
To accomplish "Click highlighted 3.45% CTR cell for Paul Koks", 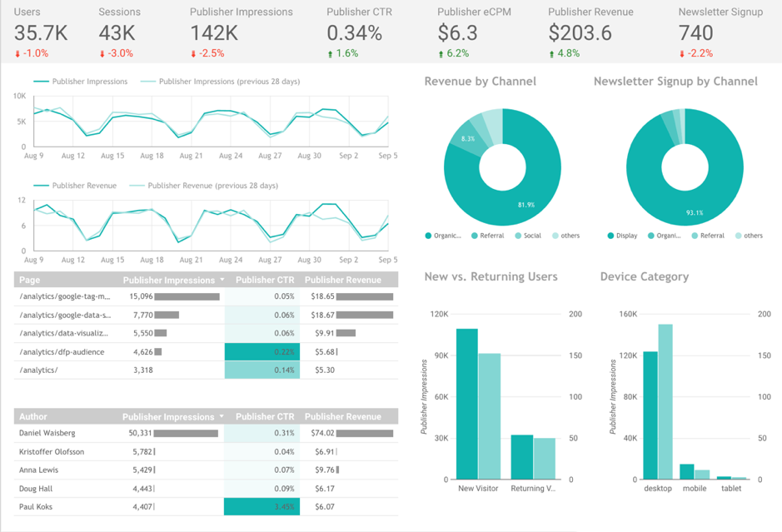I will click(x=261, y=506).
